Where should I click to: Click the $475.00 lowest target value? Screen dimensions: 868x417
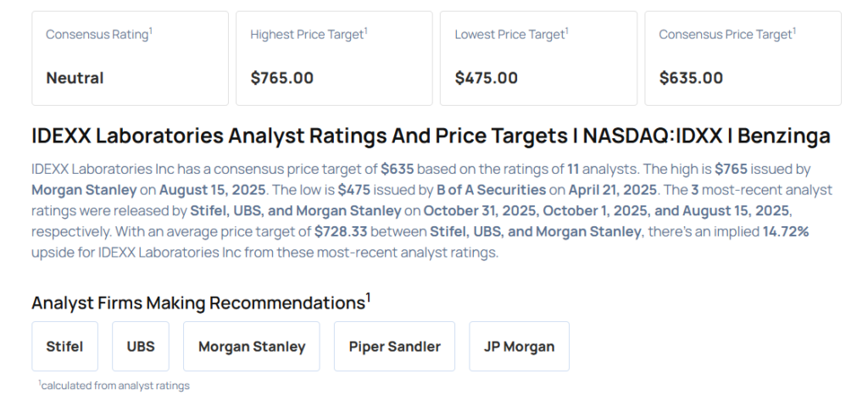[x=487, y=78]
